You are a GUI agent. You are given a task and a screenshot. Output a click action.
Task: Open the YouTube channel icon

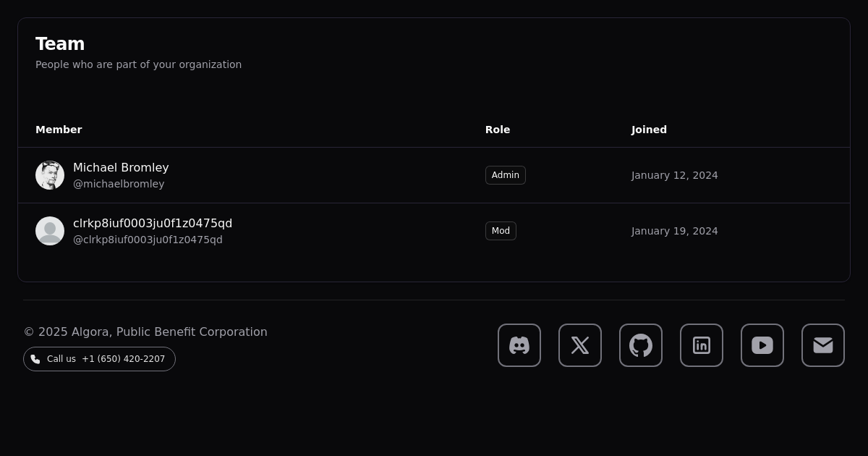762,345
